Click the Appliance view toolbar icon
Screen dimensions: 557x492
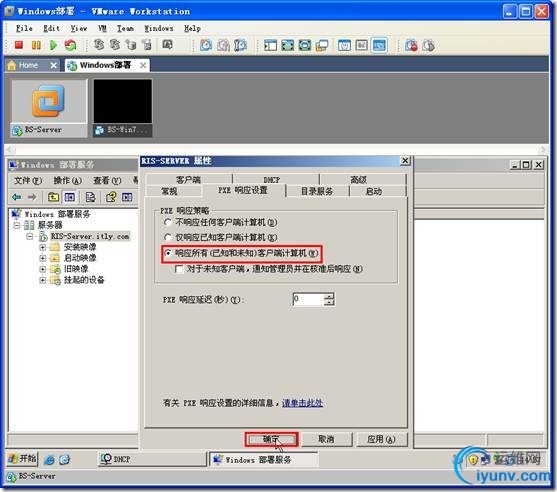pos(361,45)
